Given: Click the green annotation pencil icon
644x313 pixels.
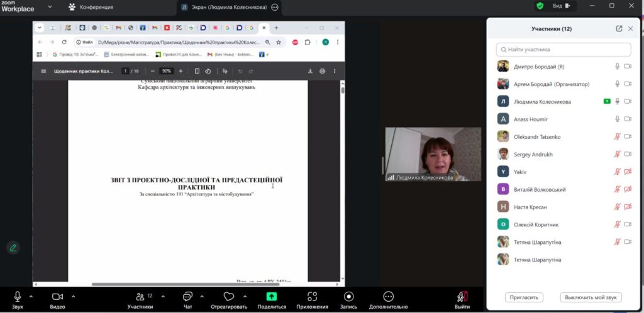Looking at the screenshot, I should pos(13,248).
